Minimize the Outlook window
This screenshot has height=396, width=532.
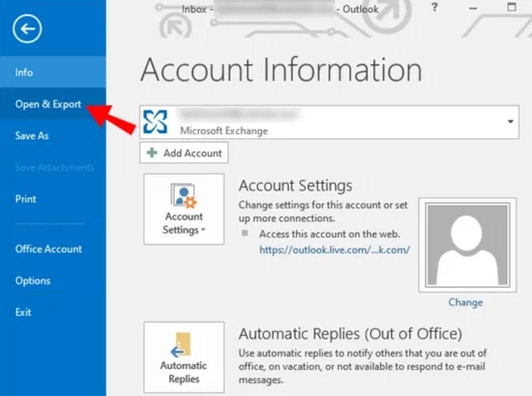click(x=473, y=8)
